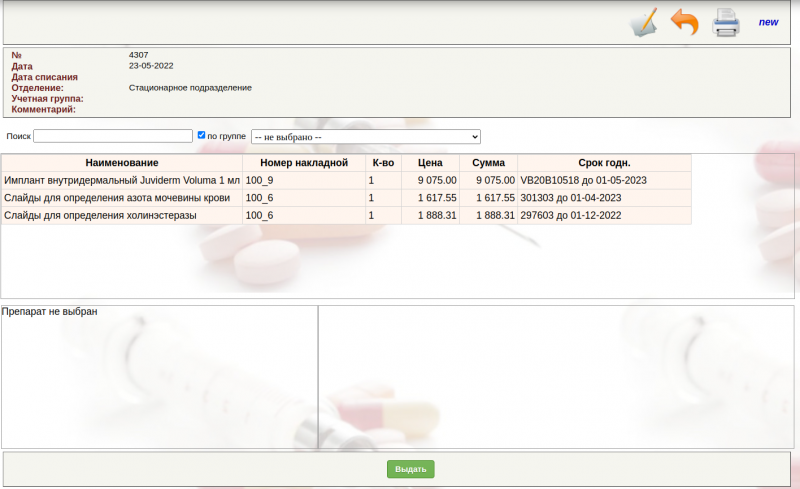The height and width of the screenshot is (489, 800).
Task: Click the Цена column header
Action: pyautogui.click(x=430, y=163)
